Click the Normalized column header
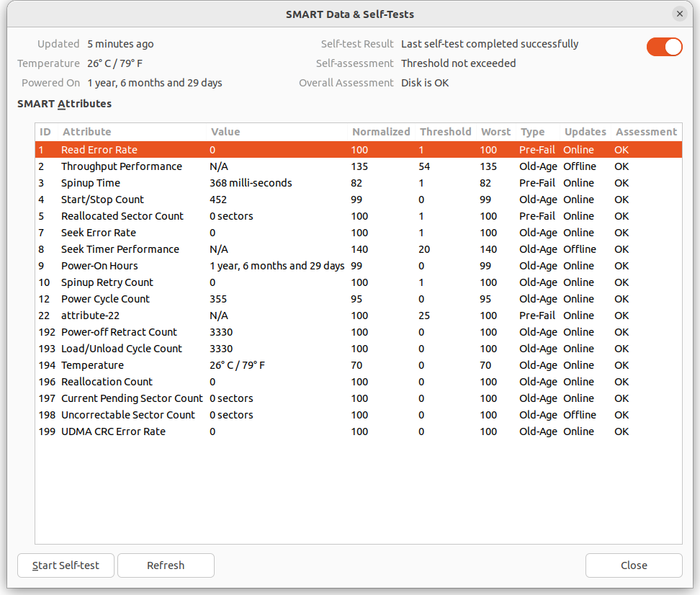This screenshot has width=700, height=595. pyautogui.click(x=381, y=132)
